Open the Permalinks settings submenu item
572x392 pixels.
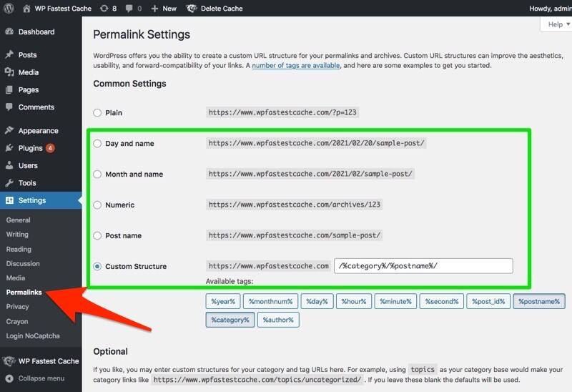click(24, 293)
